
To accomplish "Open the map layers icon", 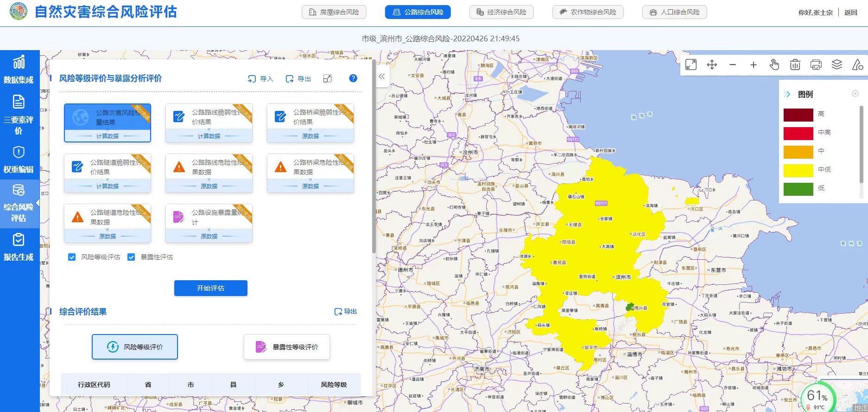I will click(x=837, y=65).
